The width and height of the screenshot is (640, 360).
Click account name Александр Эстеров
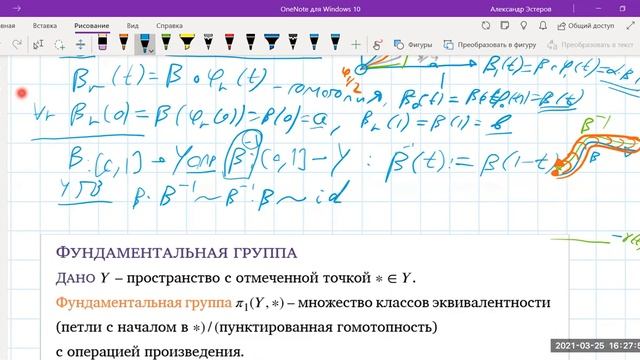520,9
